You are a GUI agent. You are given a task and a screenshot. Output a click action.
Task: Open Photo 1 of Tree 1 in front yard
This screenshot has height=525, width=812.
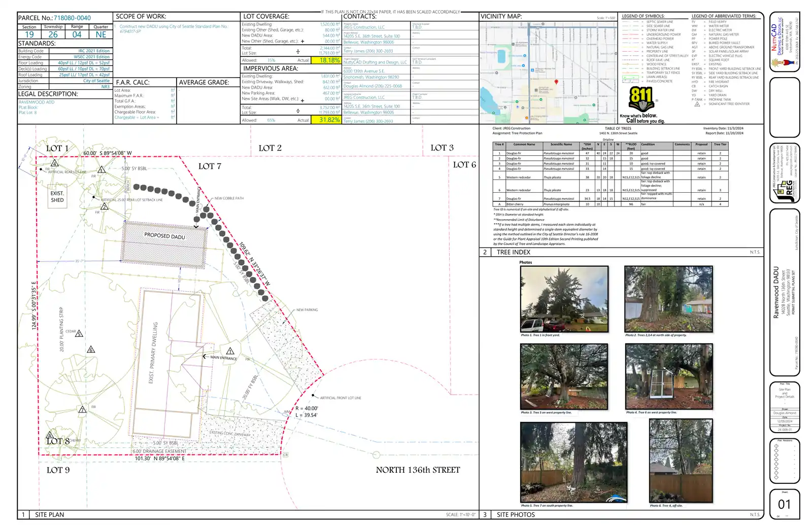point(564,299)
